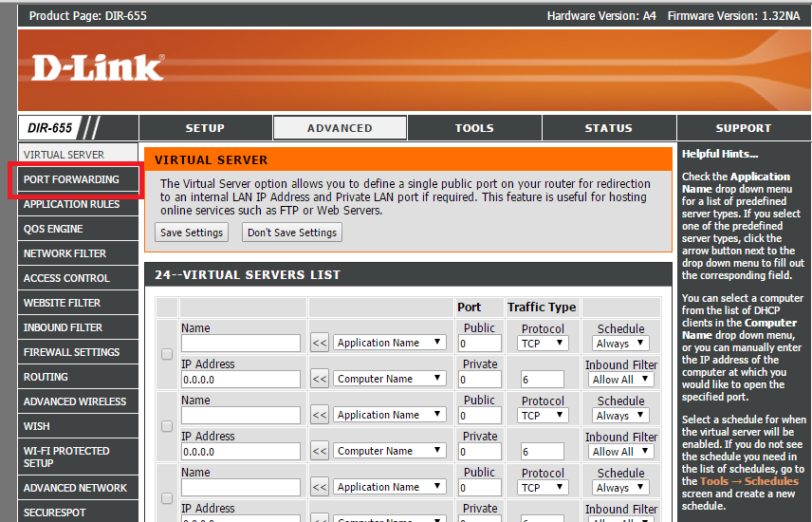The image size is (812, 522).
Task: Open the Port Forwarding sidebar item
Action: click(78, 179)
